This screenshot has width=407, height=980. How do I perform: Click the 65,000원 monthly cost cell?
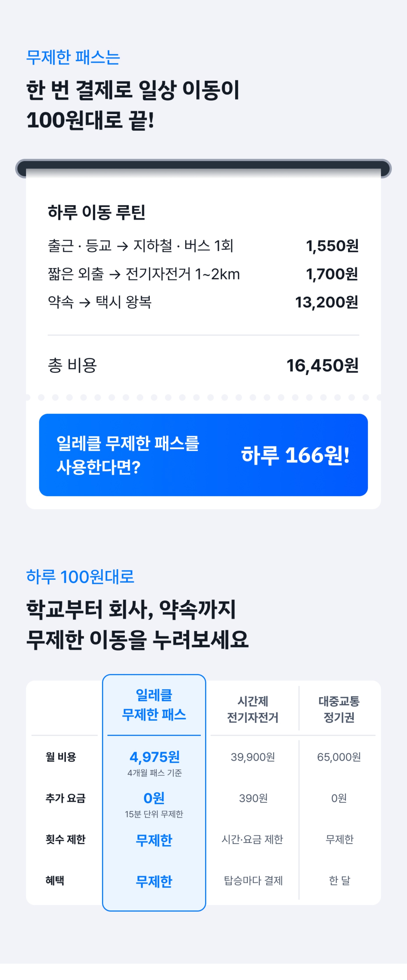pos(339,757)
